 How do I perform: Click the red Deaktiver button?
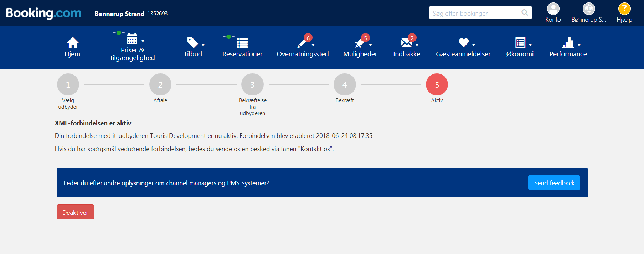(75, 212)
